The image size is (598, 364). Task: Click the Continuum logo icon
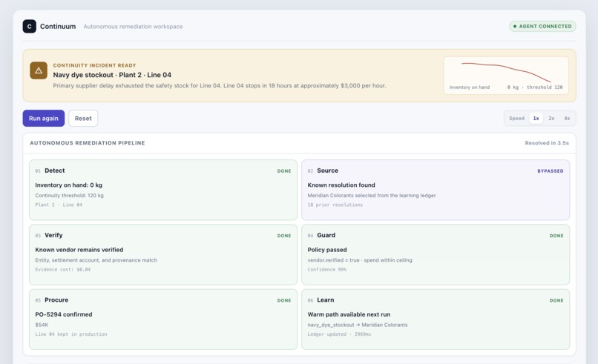(30, 26)
